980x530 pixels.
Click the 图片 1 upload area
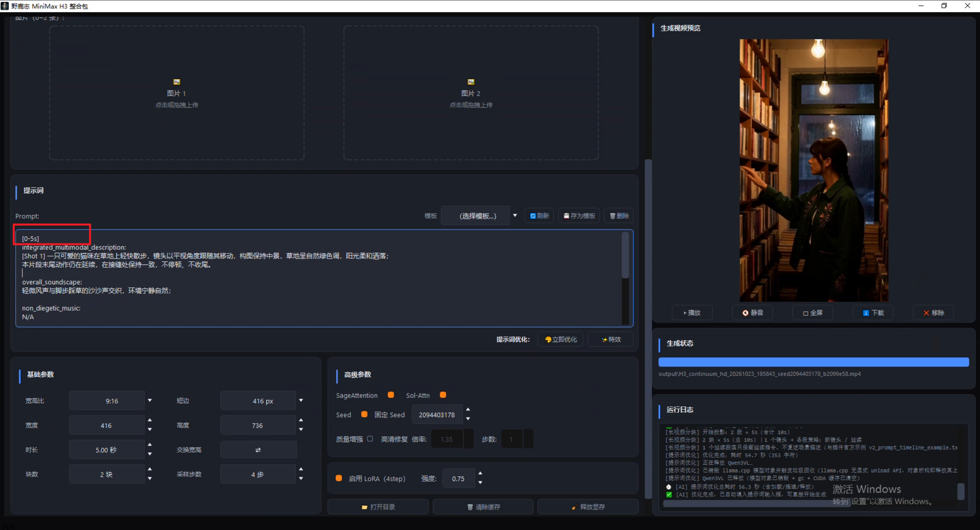[x=177, y=93]
